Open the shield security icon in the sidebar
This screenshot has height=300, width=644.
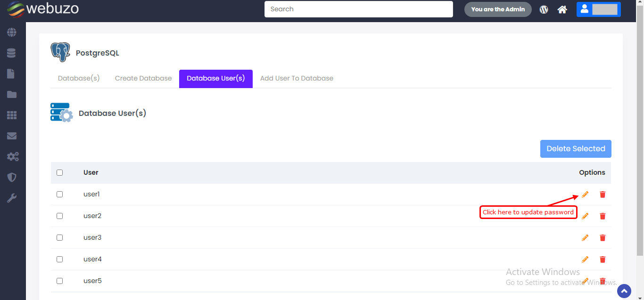pos(12,178)
